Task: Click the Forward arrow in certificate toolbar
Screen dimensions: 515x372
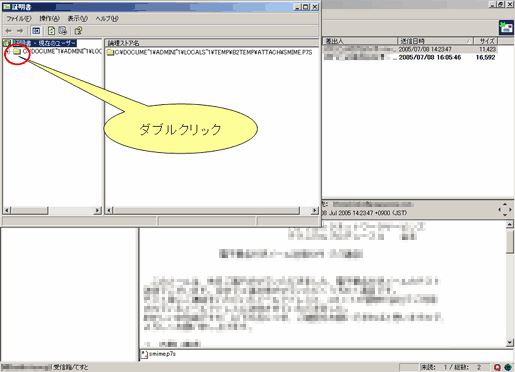Action: coord(20,31)
